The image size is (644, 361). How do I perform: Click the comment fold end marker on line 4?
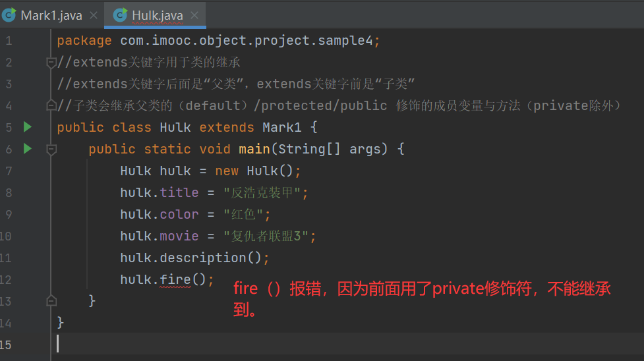[x=51, y=105]
